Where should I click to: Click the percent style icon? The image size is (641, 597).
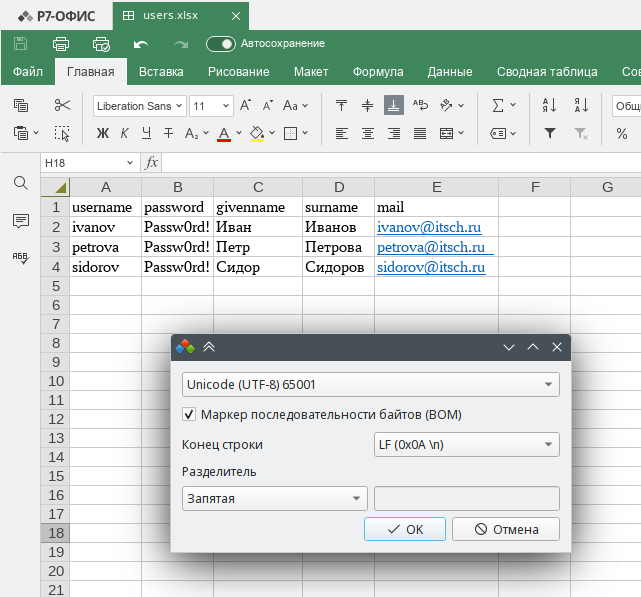point(622,133)
